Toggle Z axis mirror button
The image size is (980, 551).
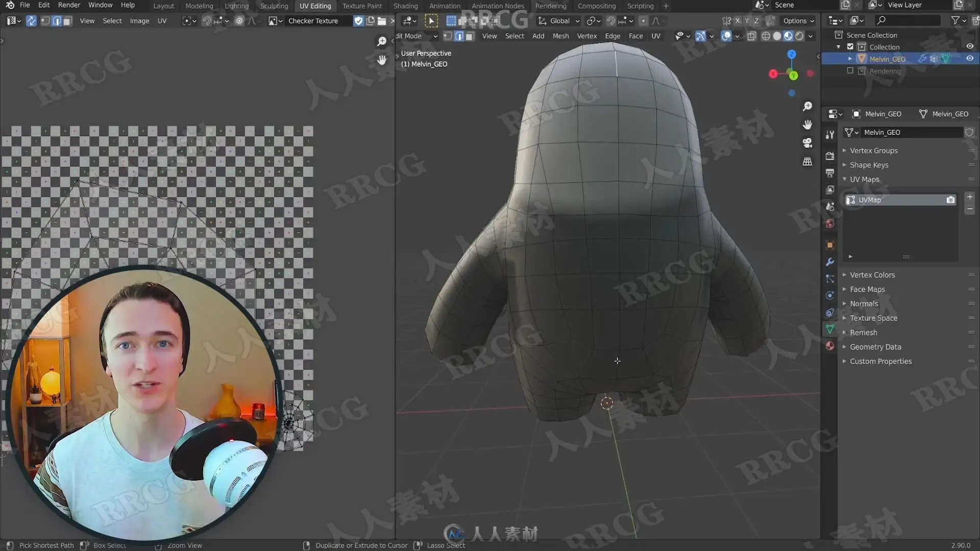[756, 21]
